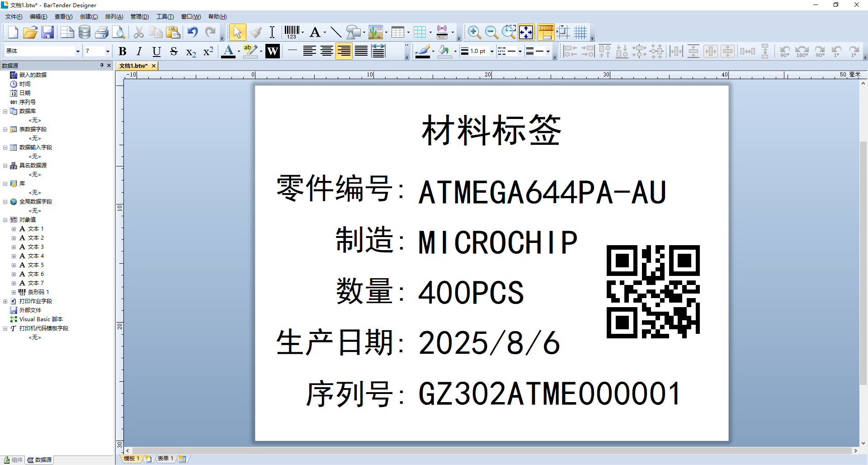Click the save document icon

point(47,32)
